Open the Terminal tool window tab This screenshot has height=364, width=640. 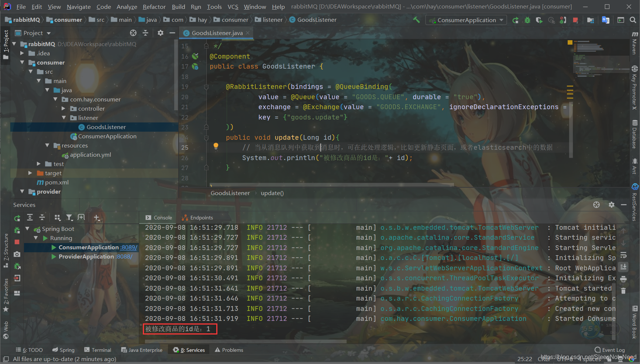coord(97,350)
